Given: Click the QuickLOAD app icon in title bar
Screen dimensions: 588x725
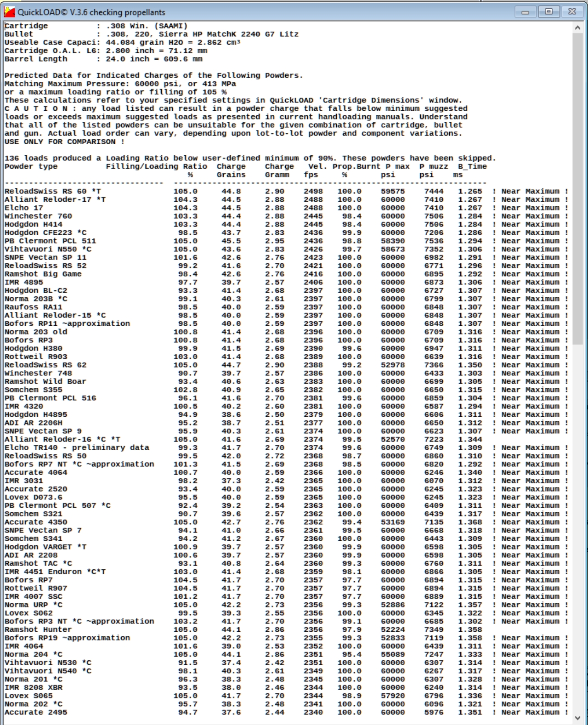Looking at the screenshot, I should [x=9, y=12].
